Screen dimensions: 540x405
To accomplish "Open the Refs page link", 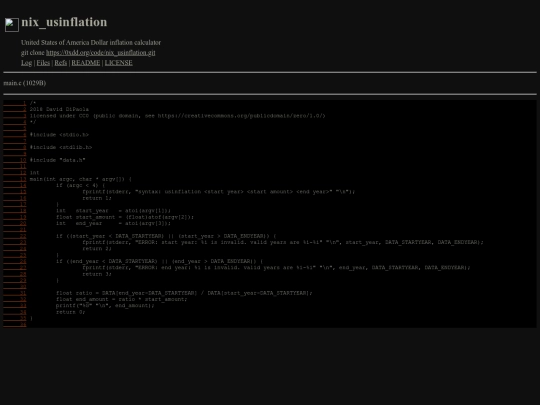I will coord(61,63).
